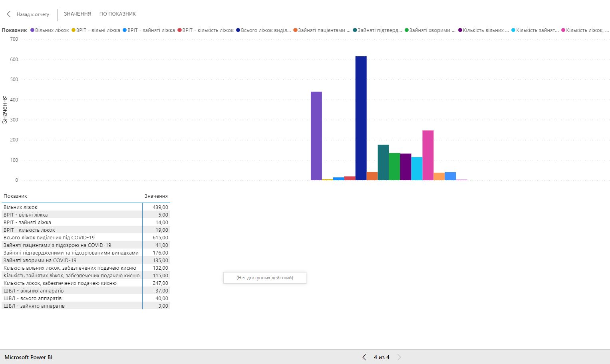Select the pink bar in chart
Viewport: 610px width, 364px height.
(428, 155)
